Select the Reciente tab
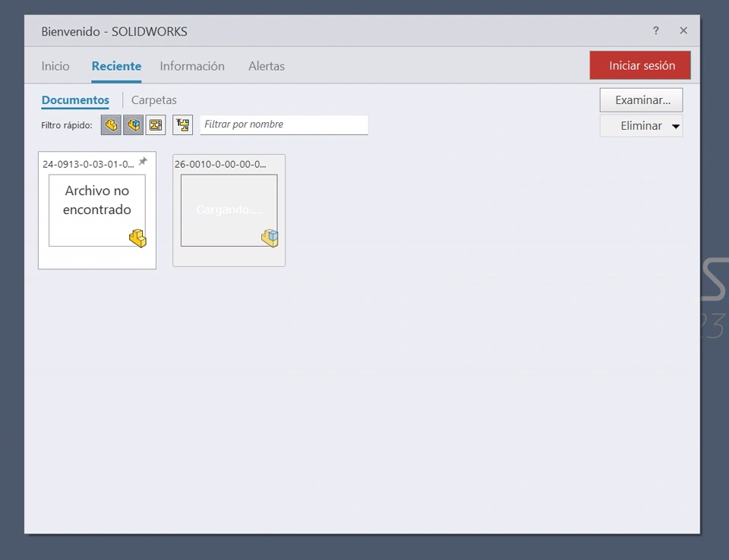The width and height of the screenshot is (729, 560). click(116, 66)
